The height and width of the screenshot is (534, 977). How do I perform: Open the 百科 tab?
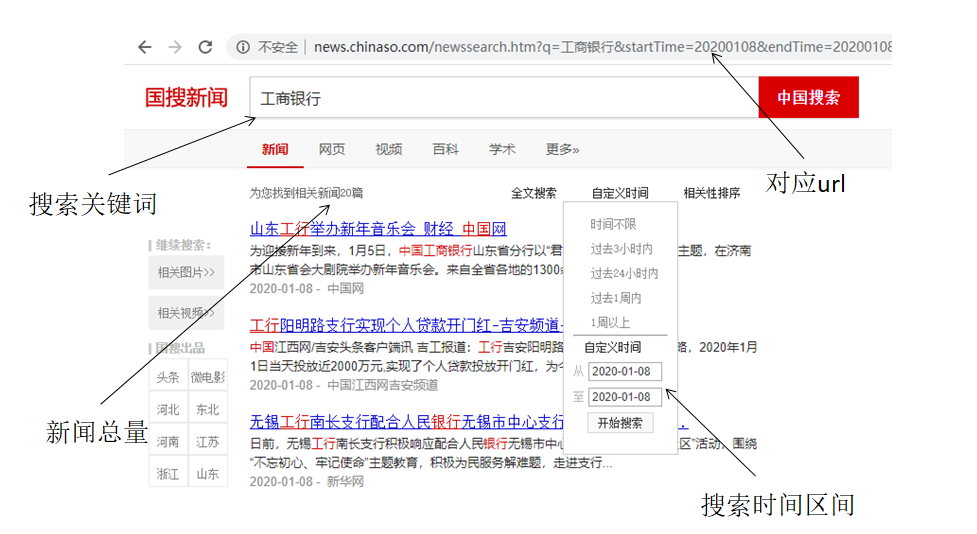tap(446, 150)
